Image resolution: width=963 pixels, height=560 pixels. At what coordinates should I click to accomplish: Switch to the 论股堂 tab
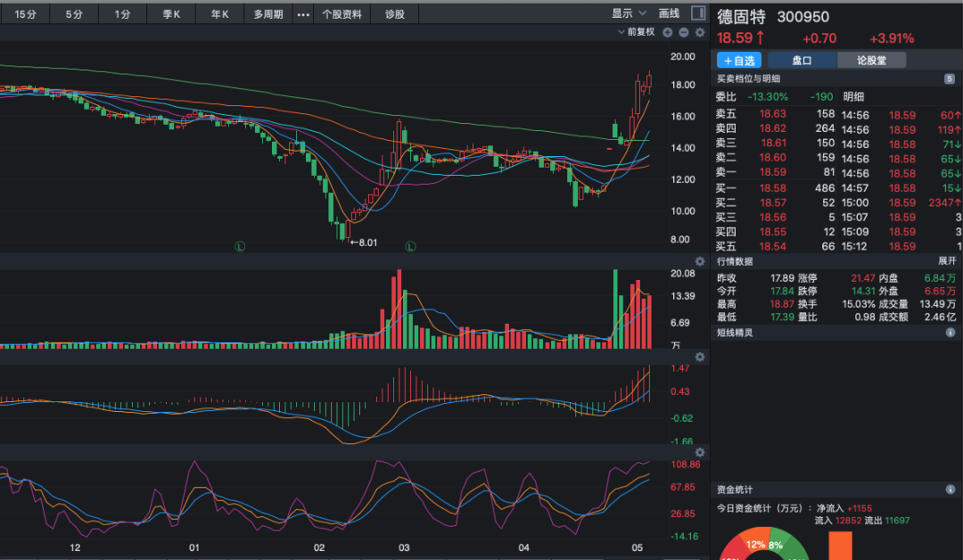click(871, 60)
